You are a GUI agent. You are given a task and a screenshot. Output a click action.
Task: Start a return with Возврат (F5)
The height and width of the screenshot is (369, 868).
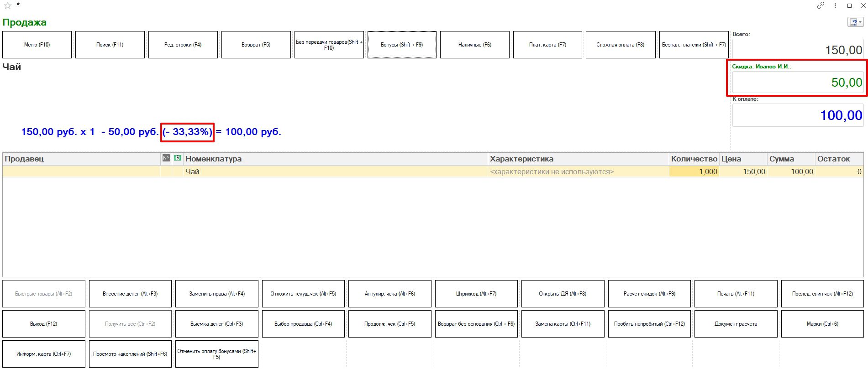(256, 45)
